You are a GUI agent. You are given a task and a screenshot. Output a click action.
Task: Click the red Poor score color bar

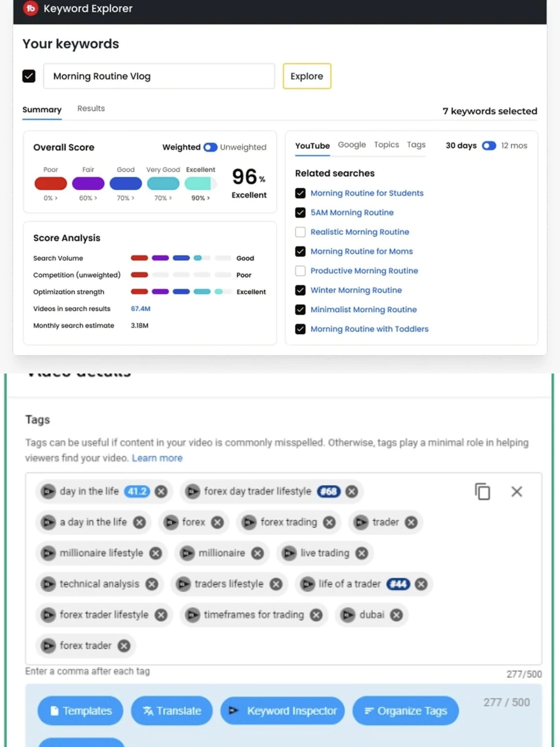[x=51, y=183]
